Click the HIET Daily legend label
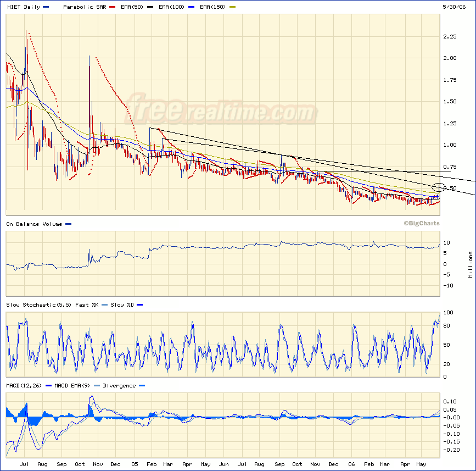476x471 pixels. pos(24,7)
